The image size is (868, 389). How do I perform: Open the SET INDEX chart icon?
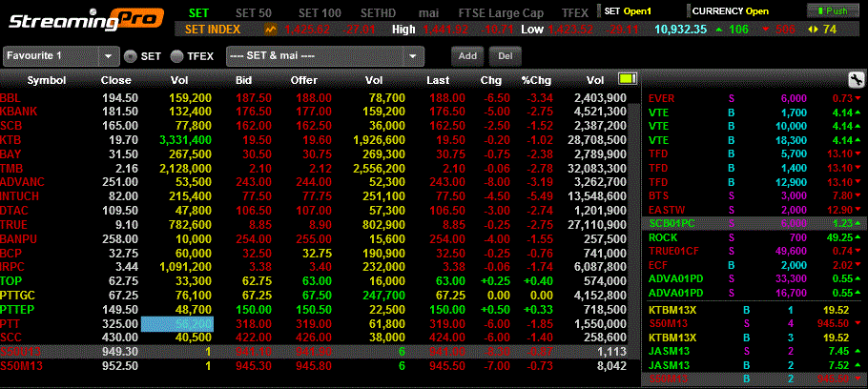coord(271,30)
